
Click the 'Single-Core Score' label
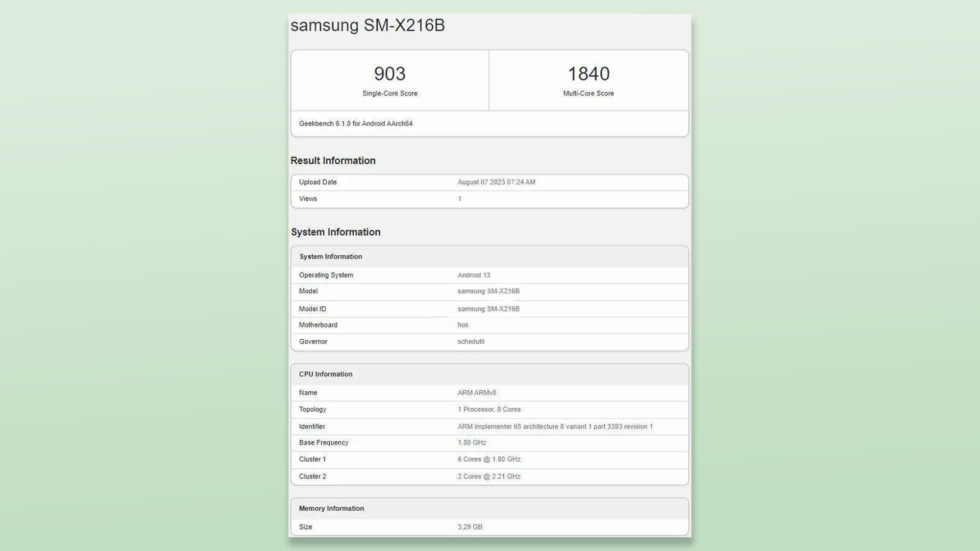(390, 93)
